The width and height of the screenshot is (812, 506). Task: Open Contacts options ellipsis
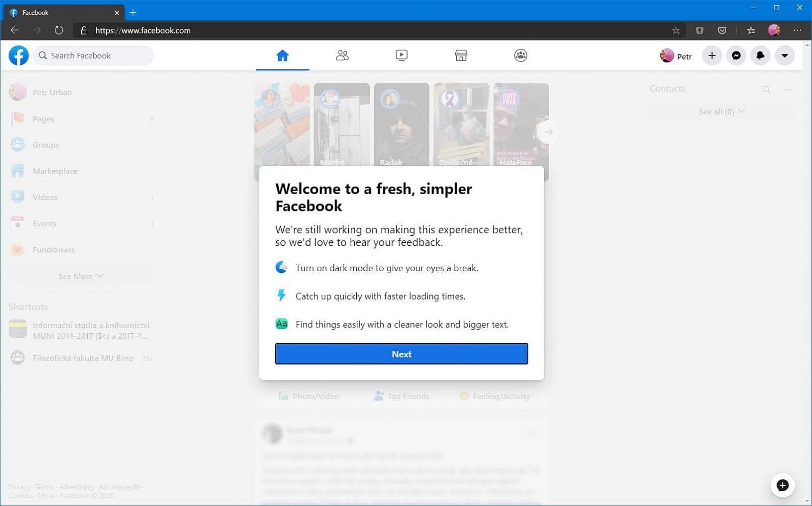tap(787, 90)
